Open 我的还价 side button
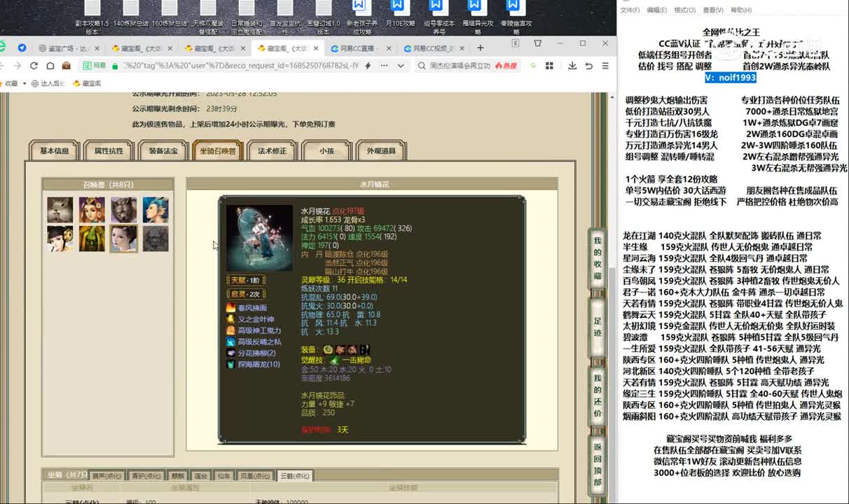This screenshot has height=504, width=849. point(598,395)
